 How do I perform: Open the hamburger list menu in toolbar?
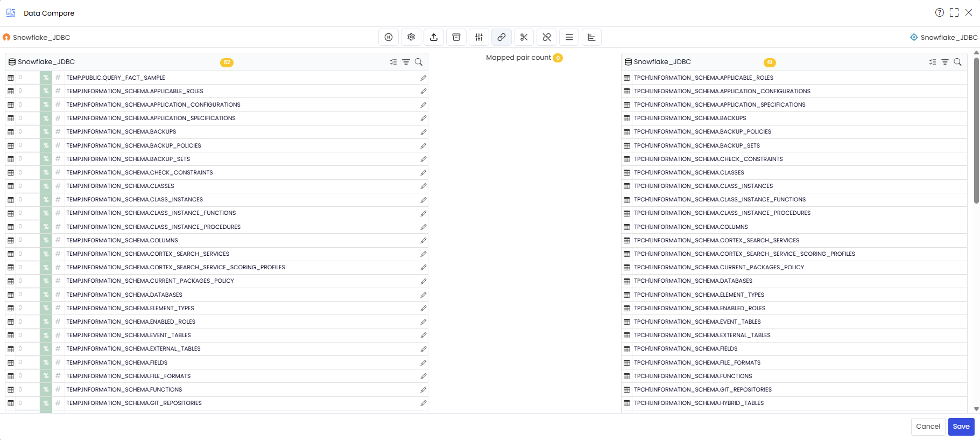pos(569,37)
